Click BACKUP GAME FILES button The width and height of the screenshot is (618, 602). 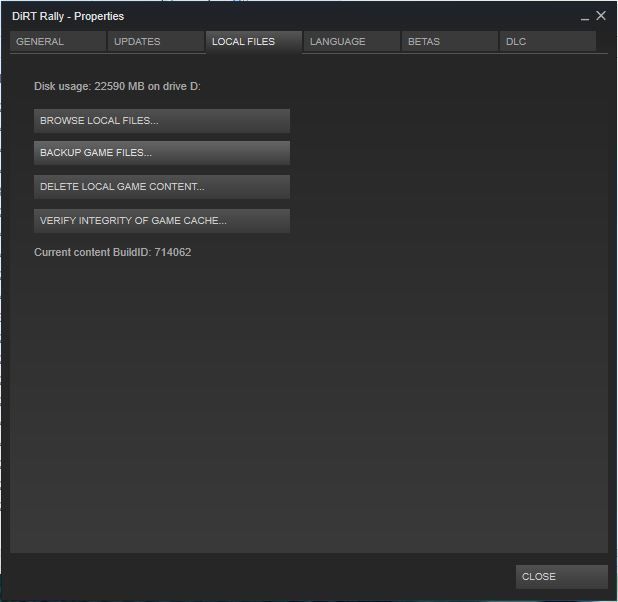click(162, 153)
